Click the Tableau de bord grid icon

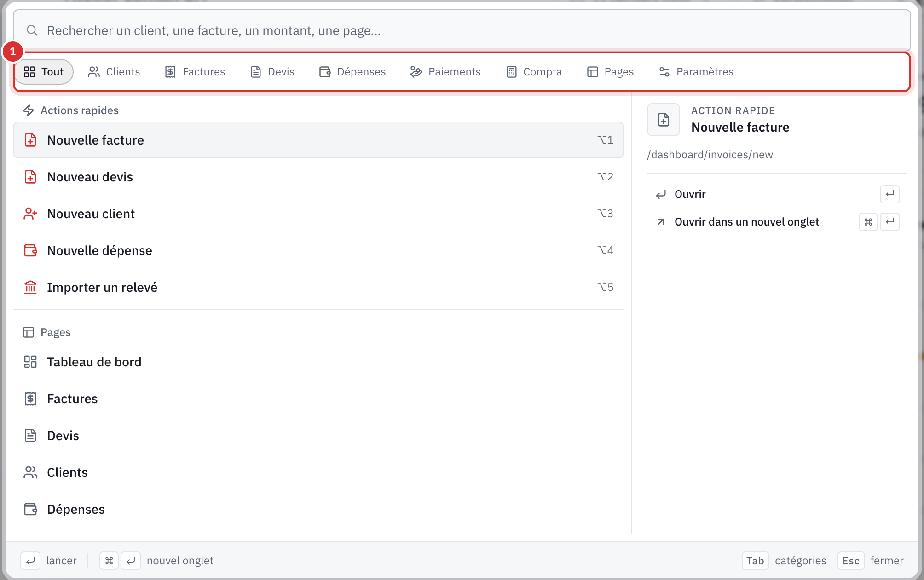(30, 362)
